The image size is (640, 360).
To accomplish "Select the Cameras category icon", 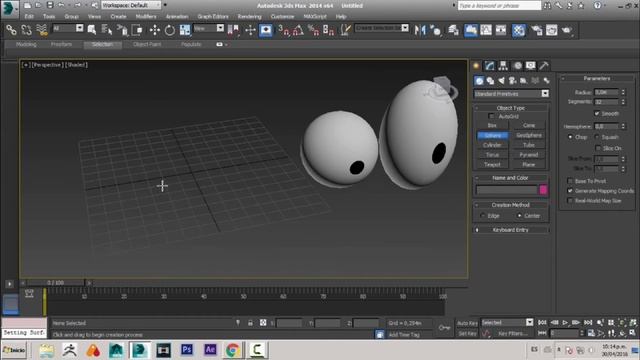I will 512,81.
